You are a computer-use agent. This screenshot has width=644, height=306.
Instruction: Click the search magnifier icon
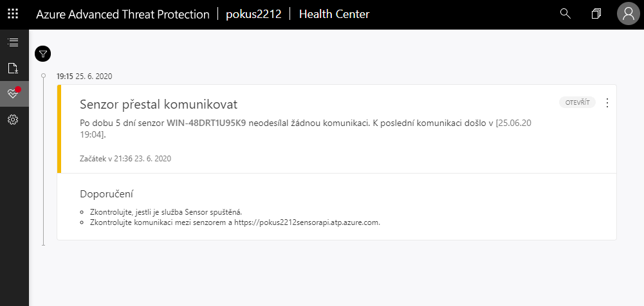[566, 14]
